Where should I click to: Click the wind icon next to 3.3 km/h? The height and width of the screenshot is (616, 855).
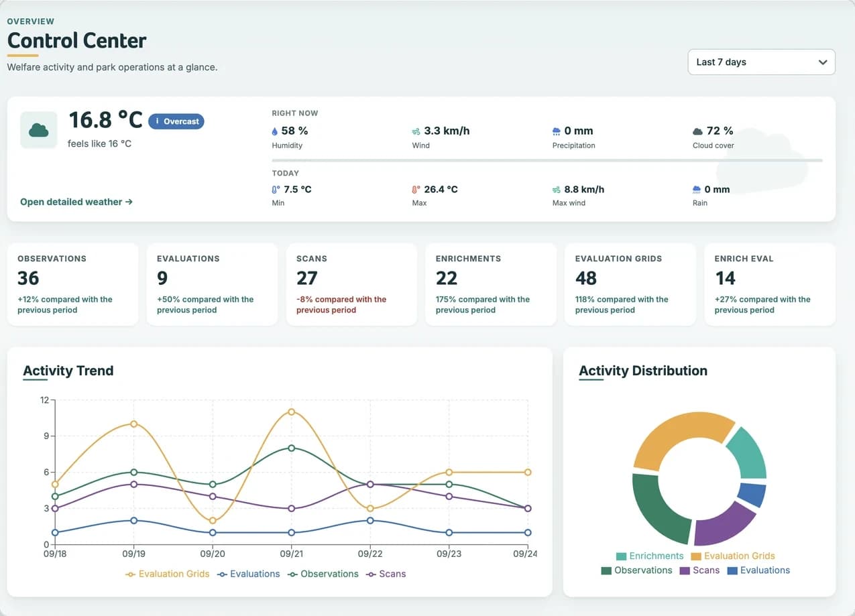pos(416,131)
